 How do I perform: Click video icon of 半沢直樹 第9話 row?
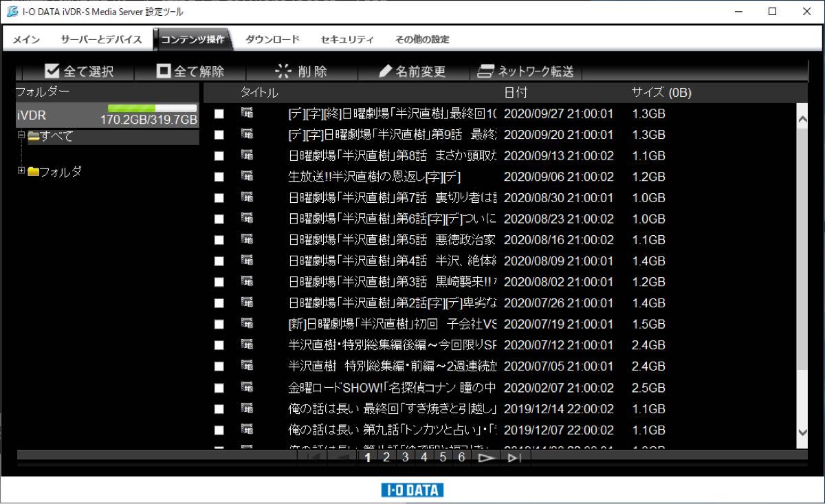click(x=247, y=134)
